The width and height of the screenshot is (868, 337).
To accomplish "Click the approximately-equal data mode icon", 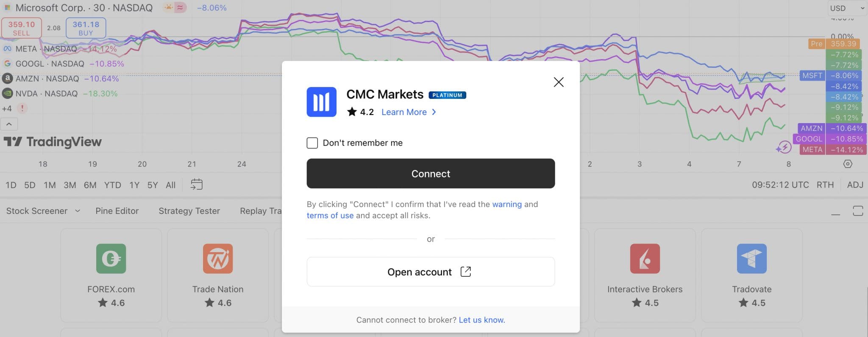I will tap(181, 8).
